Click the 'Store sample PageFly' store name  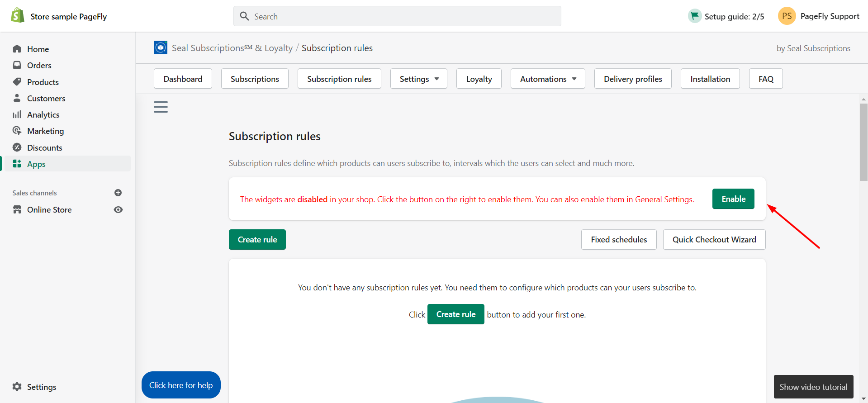click(68, 16)
